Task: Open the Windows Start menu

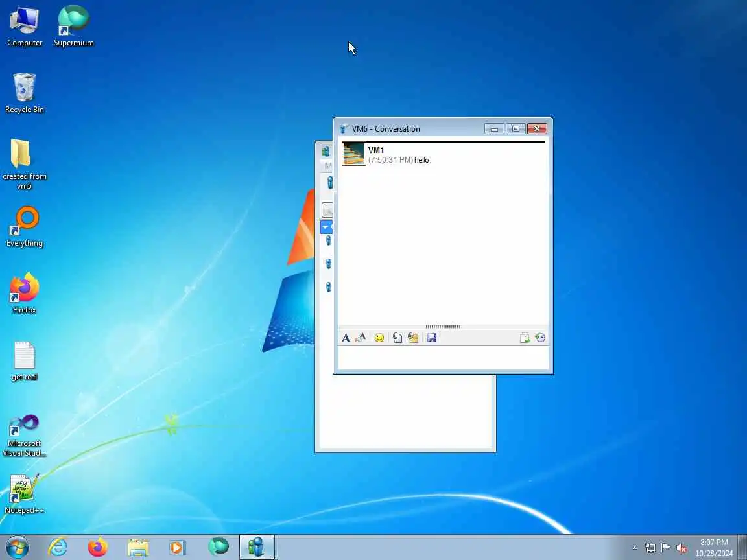Action: pyautogui.click(x=18, y=547)
